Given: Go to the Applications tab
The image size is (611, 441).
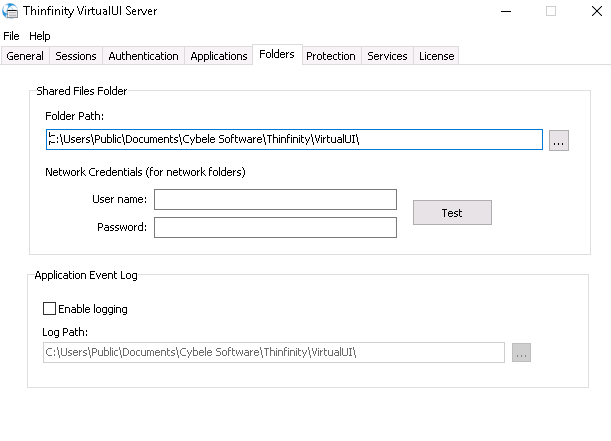Looking at the screenshot, I should (x=219, y=56).
